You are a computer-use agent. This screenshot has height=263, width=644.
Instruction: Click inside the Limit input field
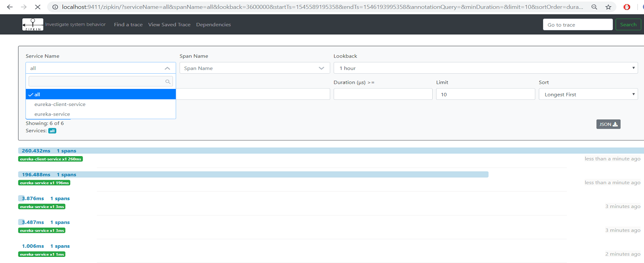[485, 94]
